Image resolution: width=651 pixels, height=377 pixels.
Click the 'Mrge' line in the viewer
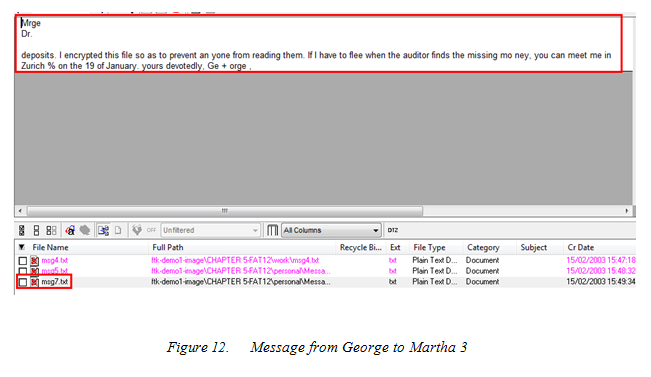pos(31,23)
